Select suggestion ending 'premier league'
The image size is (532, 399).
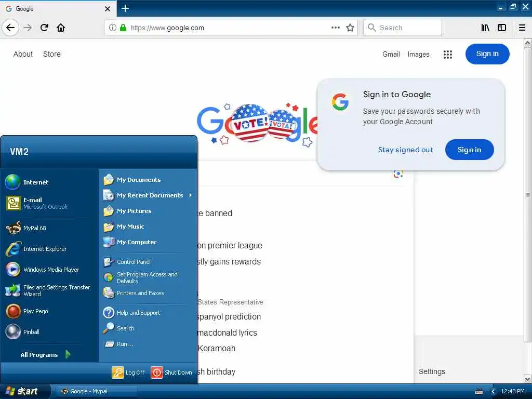click(230, 245)
